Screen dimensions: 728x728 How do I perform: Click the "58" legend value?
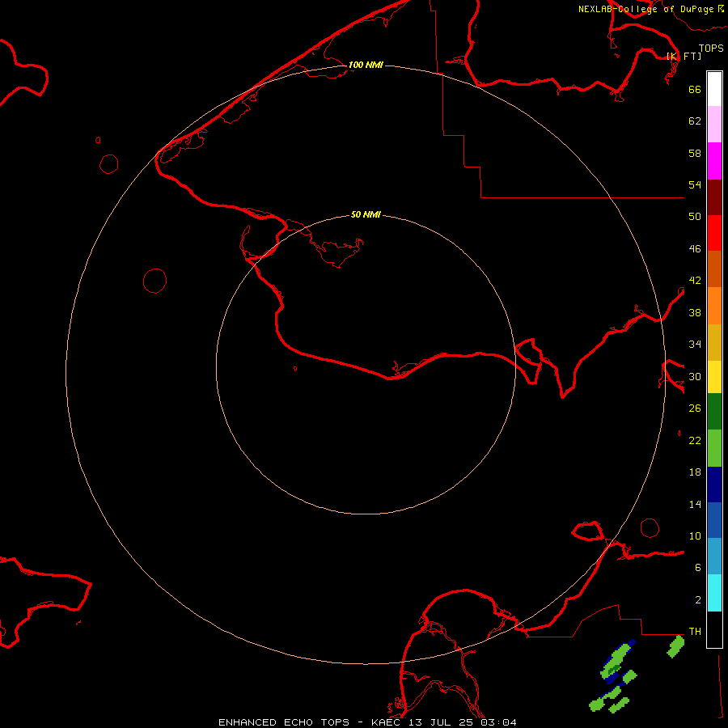pyautogui.click(x=695, y=153)
